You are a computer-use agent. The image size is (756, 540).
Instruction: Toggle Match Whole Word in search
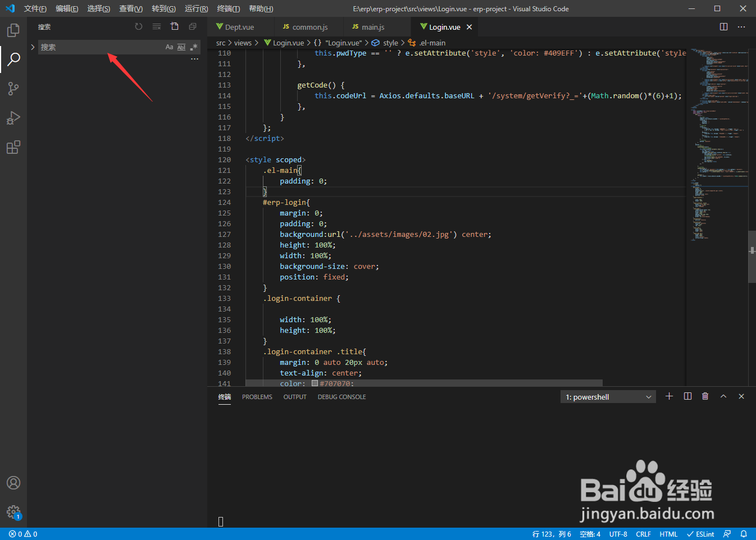point(181,47)
